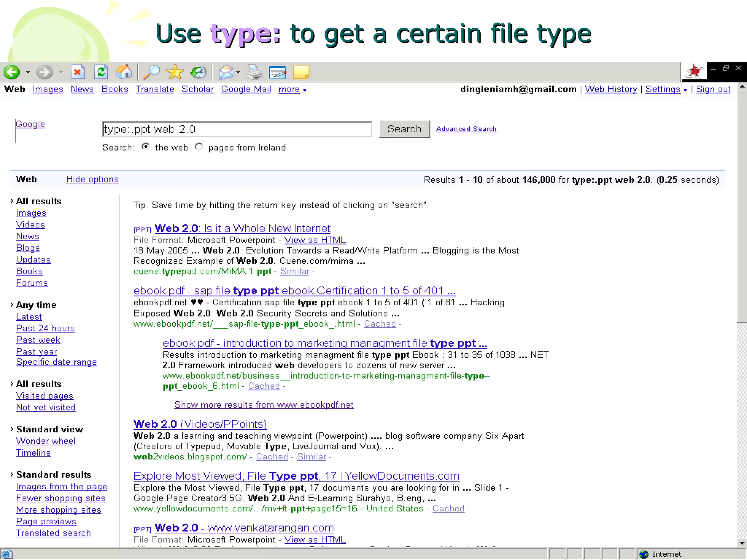Image resolution: width=747 pixels, height=560 pixels.
Task: Select Past year filter
Action: coord(36,352)
